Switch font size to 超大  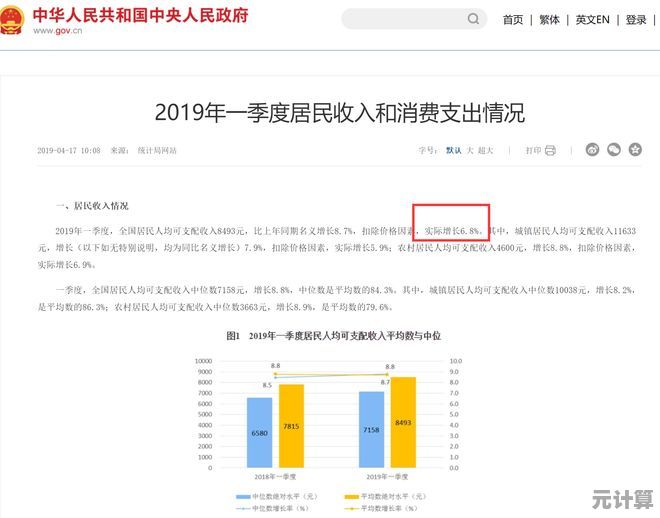click(485, 150)
